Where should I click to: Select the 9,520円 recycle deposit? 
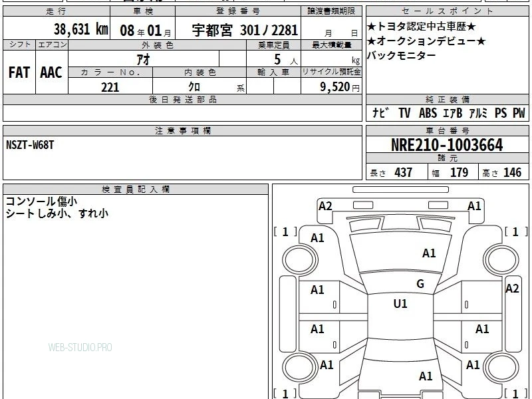coord(340,87)
